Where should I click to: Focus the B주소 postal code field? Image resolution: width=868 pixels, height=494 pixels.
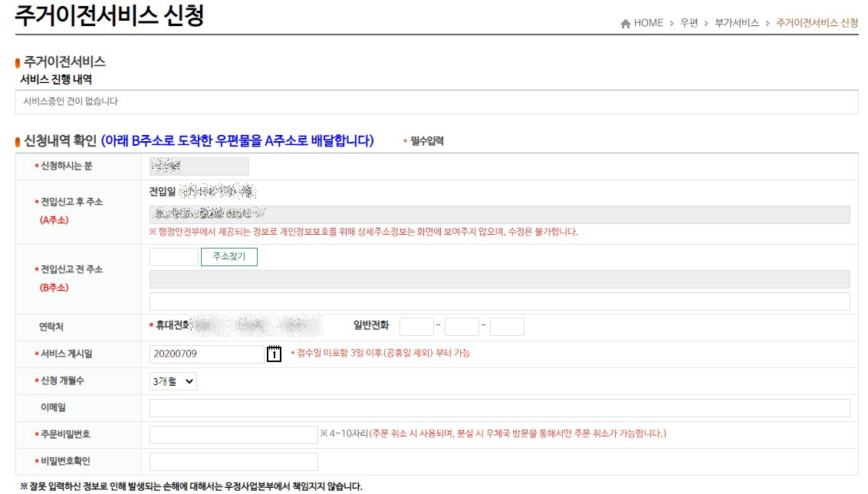(174, 257)
